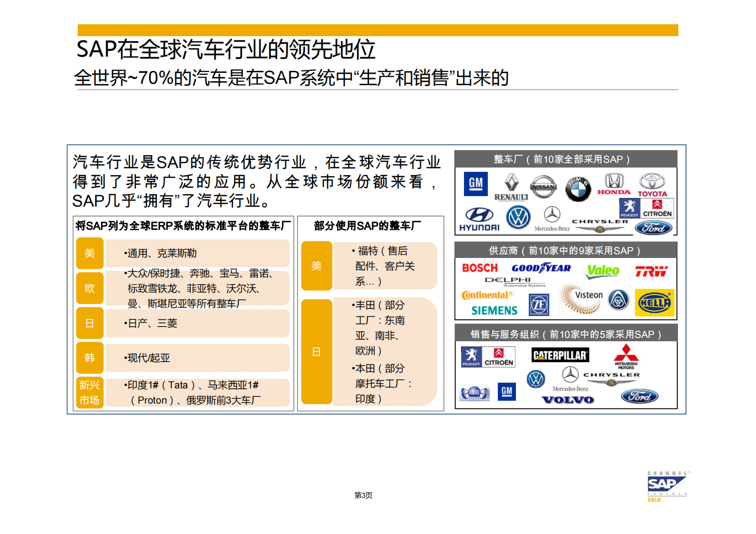The height and width of the screenshot is (534, 756).
Task: Click the 新兴市场 region label
Action: 90,393
